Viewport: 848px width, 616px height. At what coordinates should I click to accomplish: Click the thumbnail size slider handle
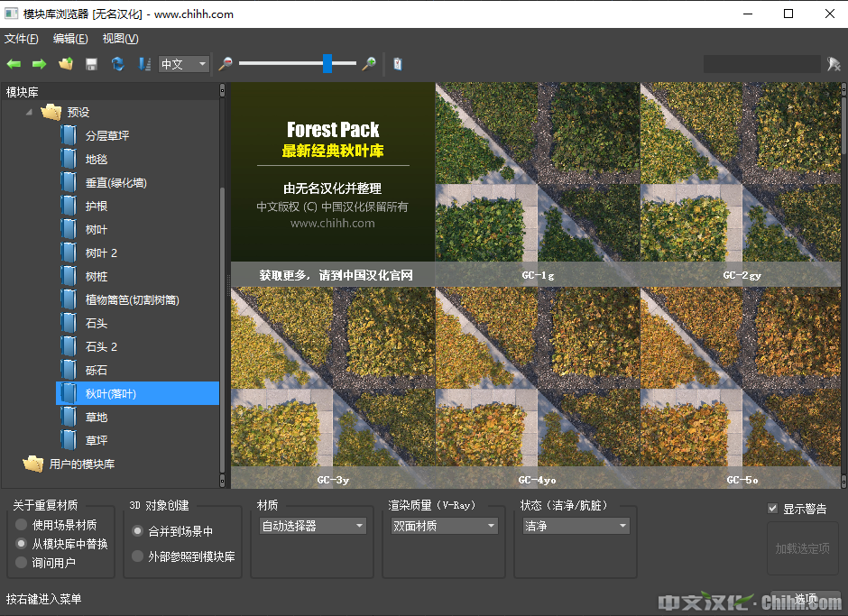click(x=327, y=63)
